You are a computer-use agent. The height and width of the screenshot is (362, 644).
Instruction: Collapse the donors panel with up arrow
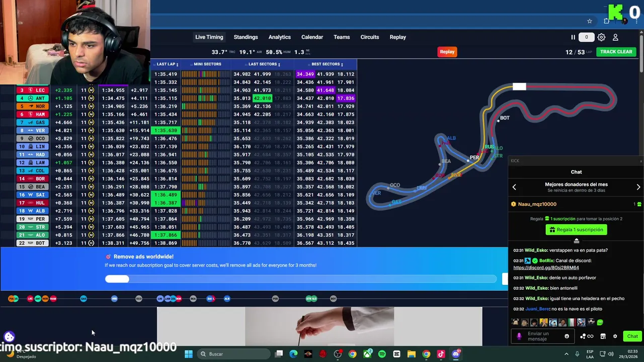point(577,241)
